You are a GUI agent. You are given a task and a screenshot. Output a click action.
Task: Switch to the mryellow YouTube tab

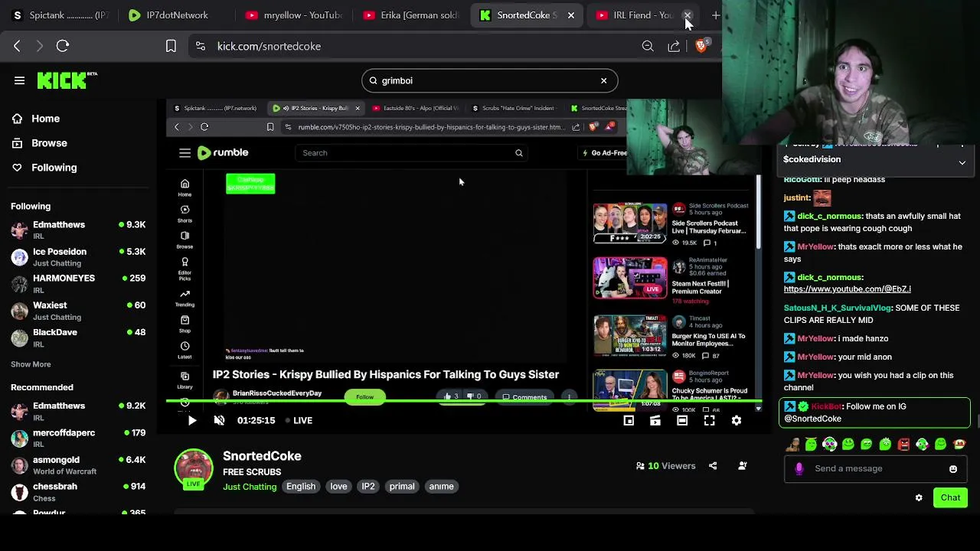tap(294, 15)
